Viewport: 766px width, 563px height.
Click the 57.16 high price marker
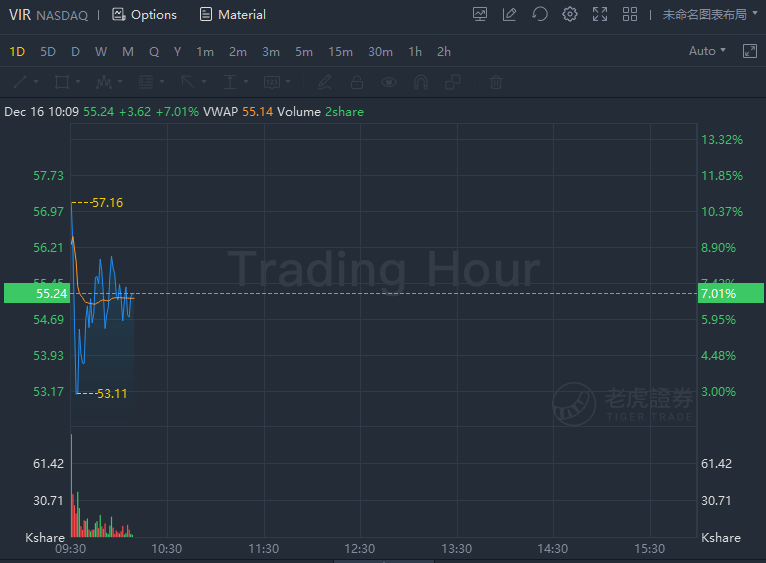[x=107, y=202]
